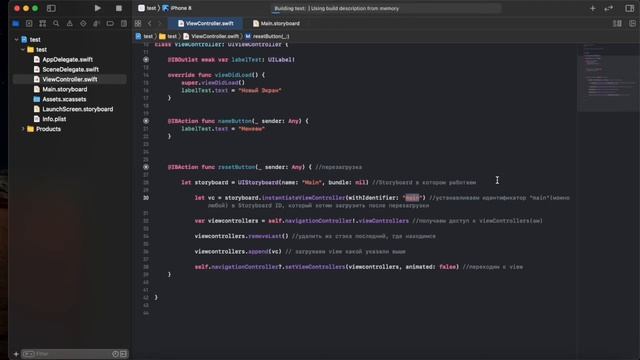
Task: Open the Find navigator magnifier icon
Action: [x=56, y=24]
